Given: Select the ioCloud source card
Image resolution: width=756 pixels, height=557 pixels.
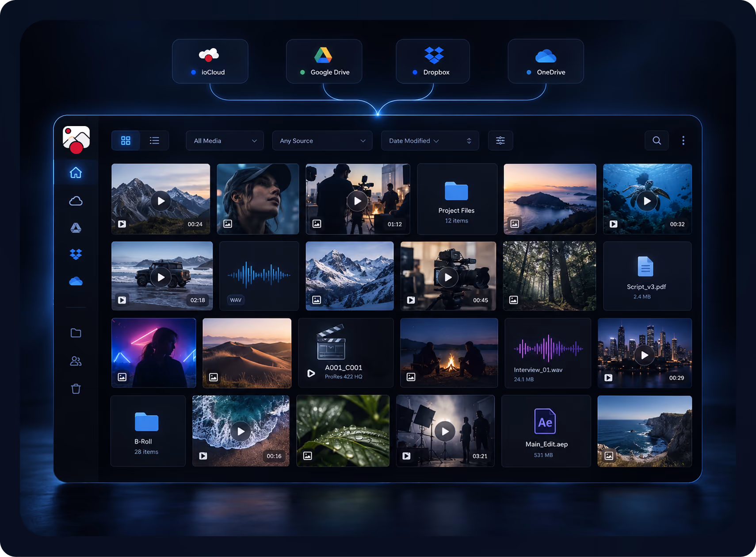Looking at the screenshot, I should (x=210, y=61).
